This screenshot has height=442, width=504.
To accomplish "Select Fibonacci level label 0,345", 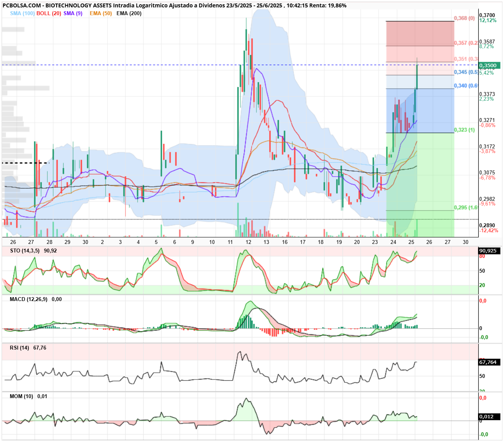I will (466, 72).
